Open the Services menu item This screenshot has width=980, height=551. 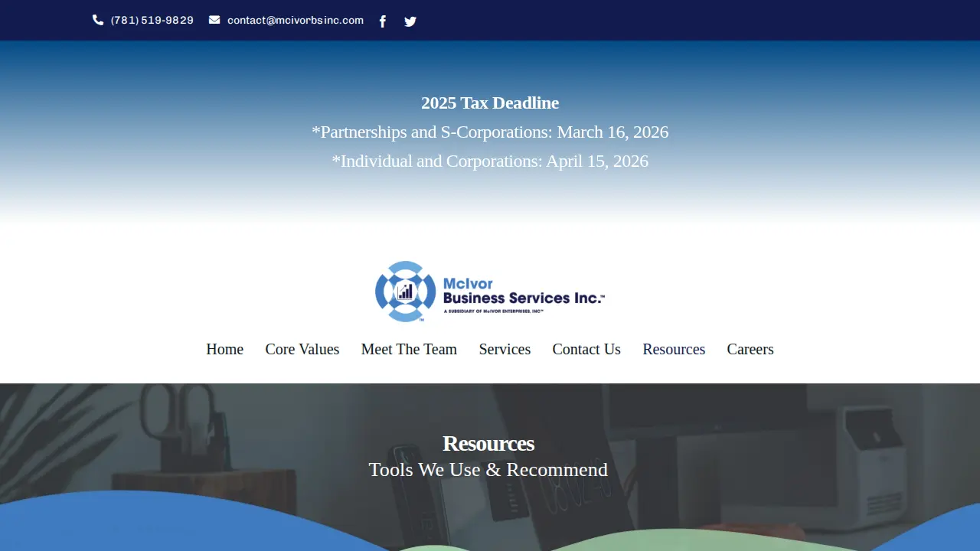(x=505, y=349)
